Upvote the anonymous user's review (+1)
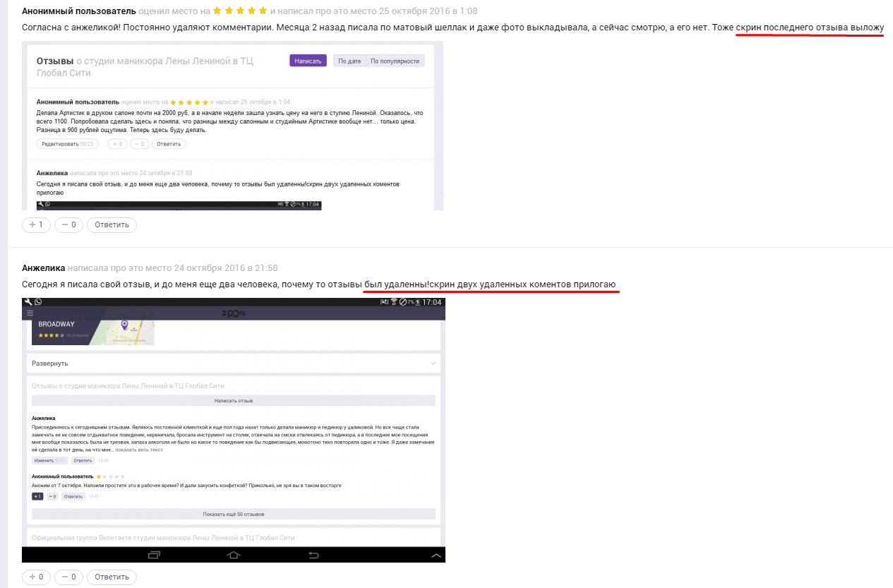Image resolution: width=893 pixels, height=588 pixels. pyautogui.click(x=37, y=224)
